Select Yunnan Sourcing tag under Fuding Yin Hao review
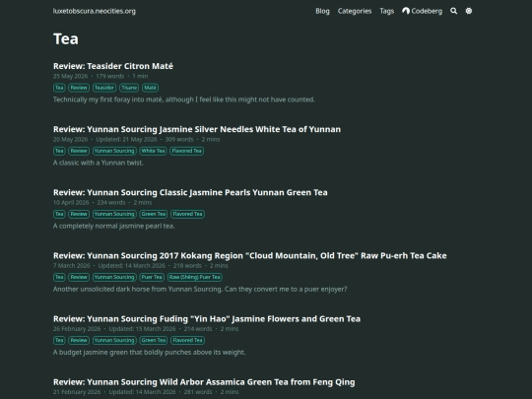 [x=114, y=340]
